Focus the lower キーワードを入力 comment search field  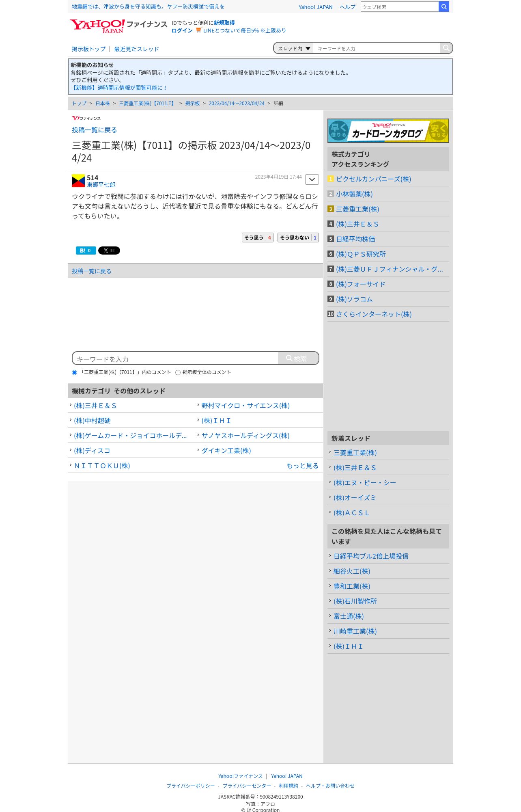click(175, 358)
